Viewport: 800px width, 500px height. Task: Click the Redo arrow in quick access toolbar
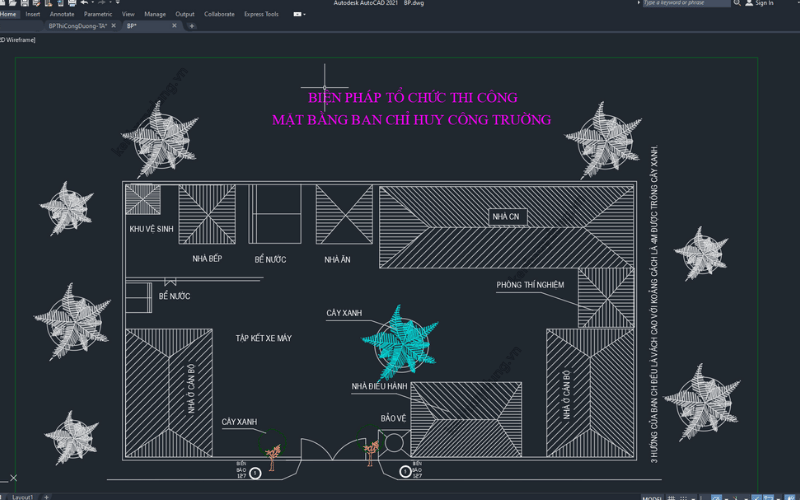(x=101, y=3)
